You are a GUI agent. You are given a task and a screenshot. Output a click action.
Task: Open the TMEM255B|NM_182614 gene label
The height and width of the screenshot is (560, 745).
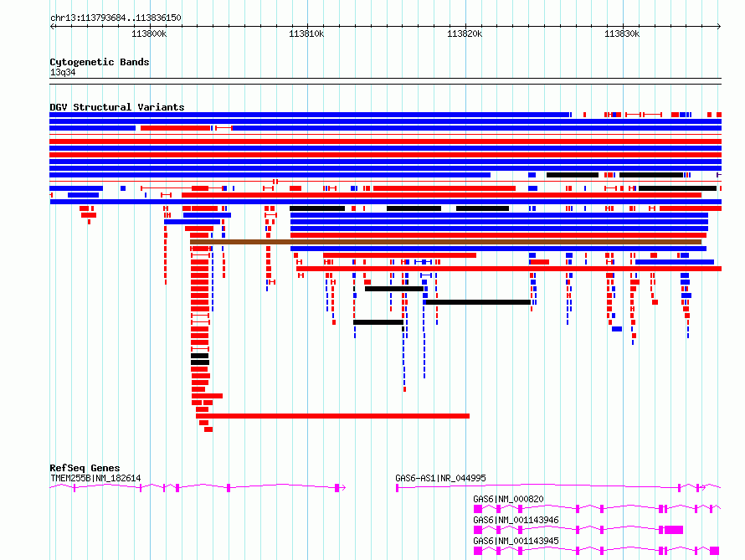pyautogui.click(x=95, y=478)
